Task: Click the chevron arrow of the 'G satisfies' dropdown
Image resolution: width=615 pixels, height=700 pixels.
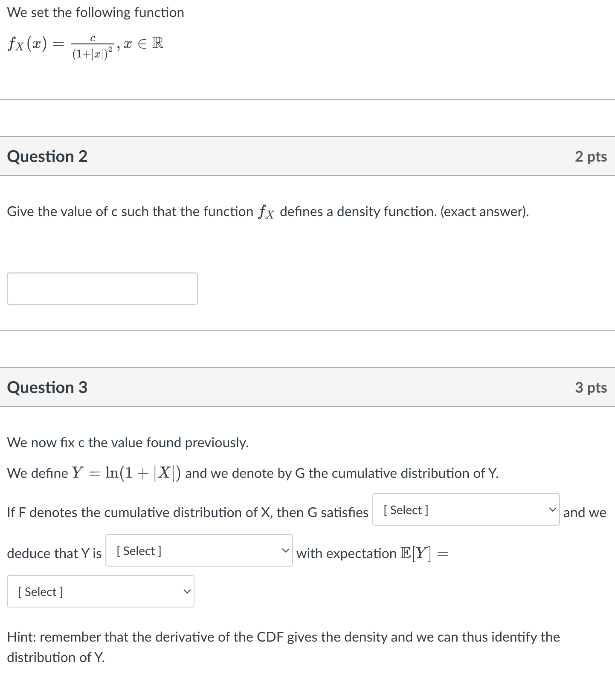Action: [552, 509]
